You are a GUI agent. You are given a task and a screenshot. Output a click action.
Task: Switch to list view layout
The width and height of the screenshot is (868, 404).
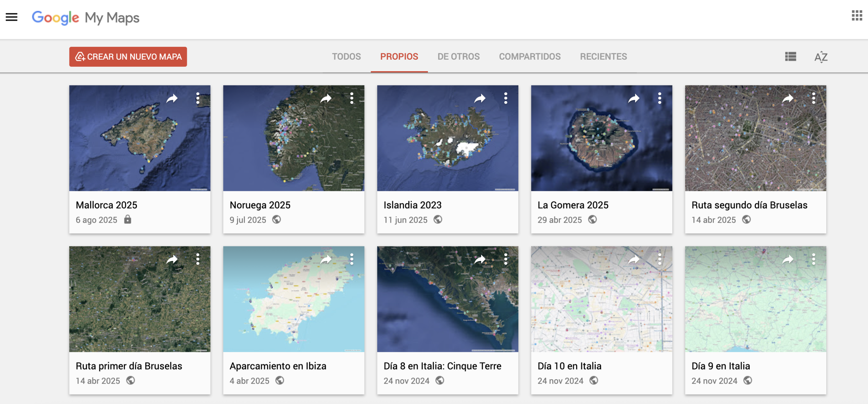pyautogui.click(x=790, y=57)
